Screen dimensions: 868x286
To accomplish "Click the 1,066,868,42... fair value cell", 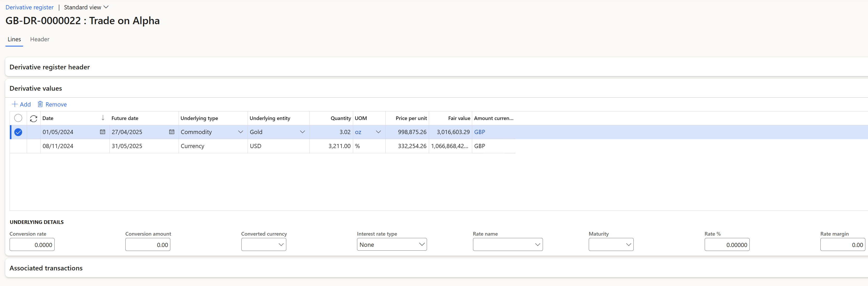I will click(450, 146).
